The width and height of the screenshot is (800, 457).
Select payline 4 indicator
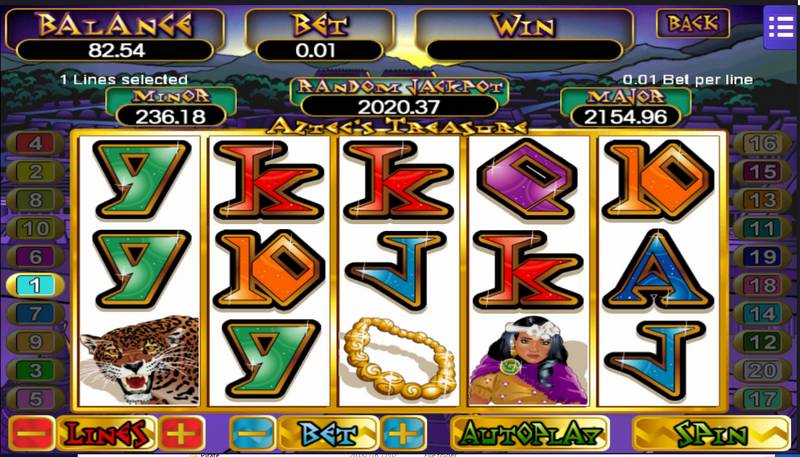(35, 144)
